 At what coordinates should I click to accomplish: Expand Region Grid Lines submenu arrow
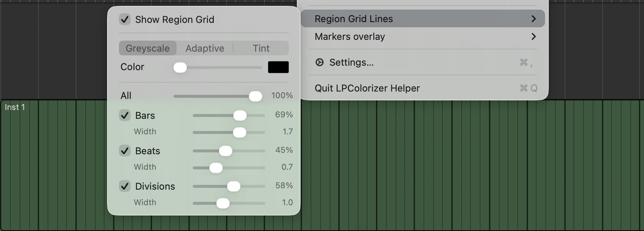[533, 19]
